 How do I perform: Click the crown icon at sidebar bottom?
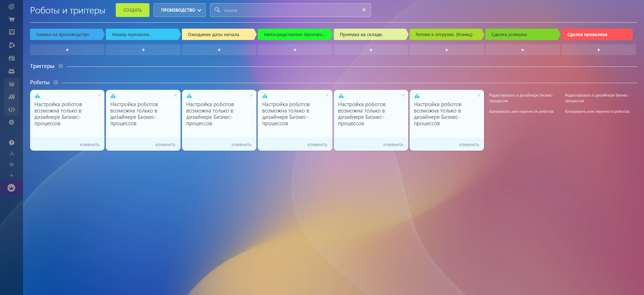tap(11, 188)
